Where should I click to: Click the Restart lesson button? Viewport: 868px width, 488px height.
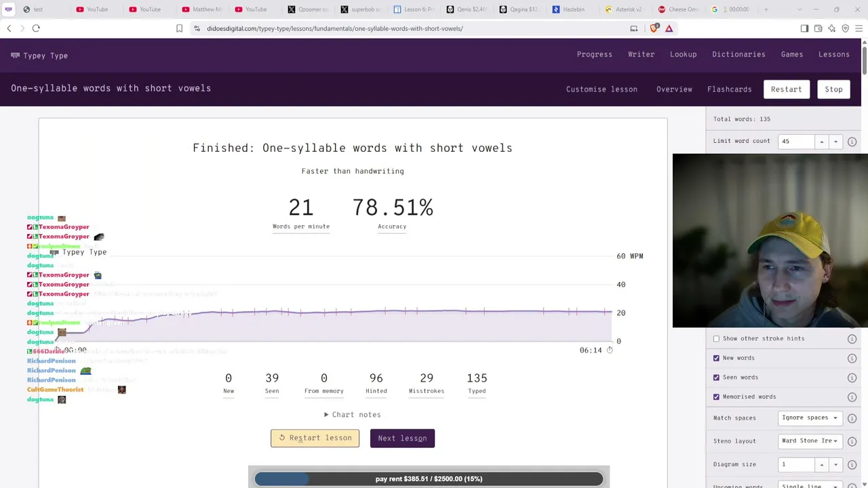point(315,439)
